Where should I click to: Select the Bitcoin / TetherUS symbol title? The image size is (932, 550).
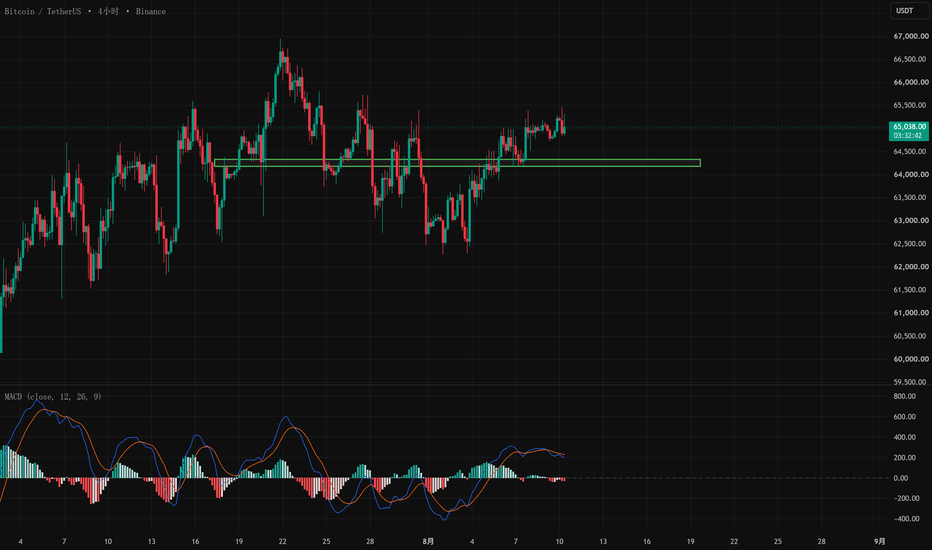click(x=43, y=11)
